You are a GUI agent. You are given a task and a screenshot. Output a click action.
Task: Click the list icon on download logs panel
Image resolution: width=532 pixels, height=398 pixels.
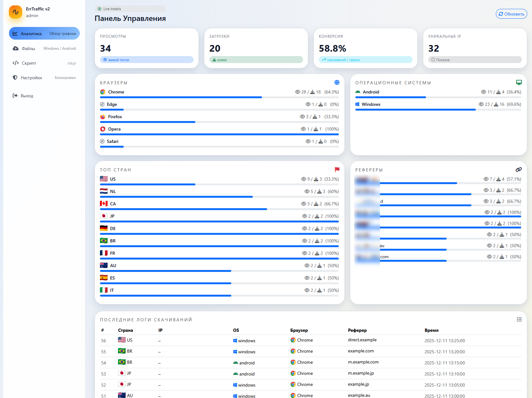pyautogui.click(x=519, y=319)
